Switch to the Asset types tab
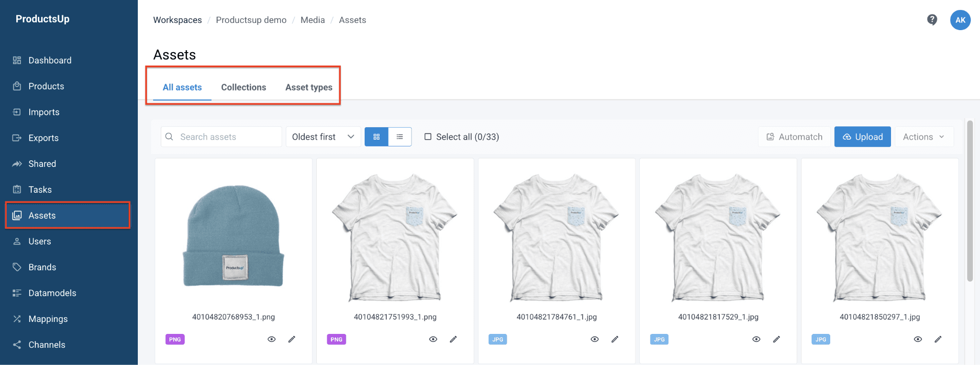Image resolution: width=980 pixels, height=365 pixels. [x=309, y=87]
